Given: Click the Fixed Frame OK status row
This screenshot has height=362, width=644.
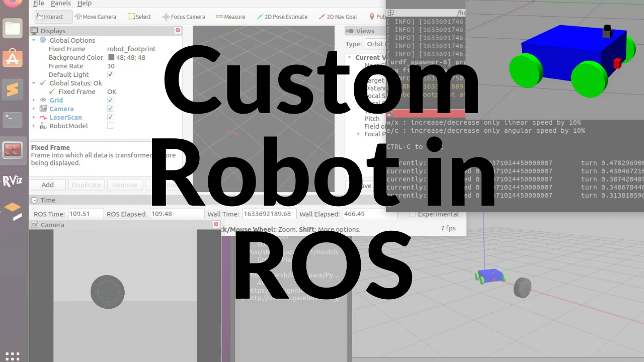Looking at the screenshot, I should [x=106, y=92].
